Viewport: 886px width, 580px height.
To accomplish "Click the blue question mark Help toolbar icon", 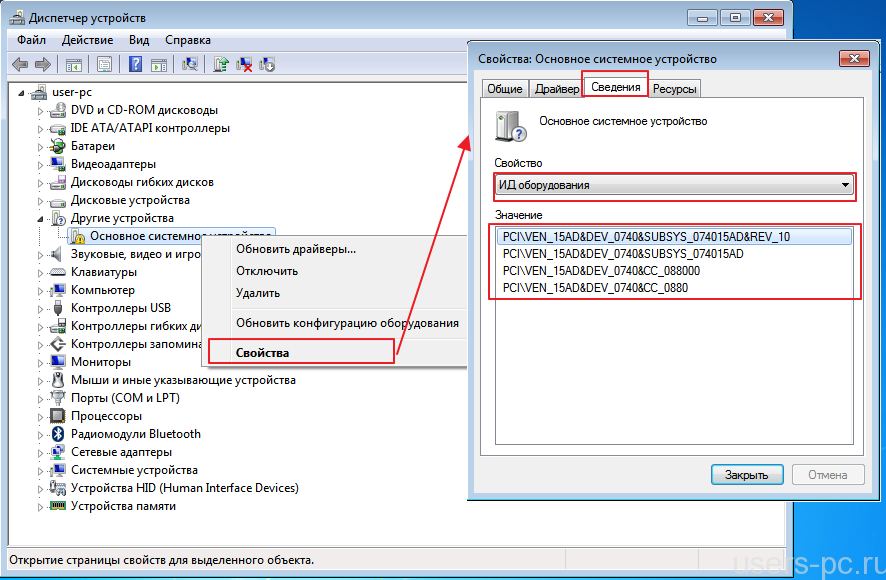I will (x=136, y=65).
